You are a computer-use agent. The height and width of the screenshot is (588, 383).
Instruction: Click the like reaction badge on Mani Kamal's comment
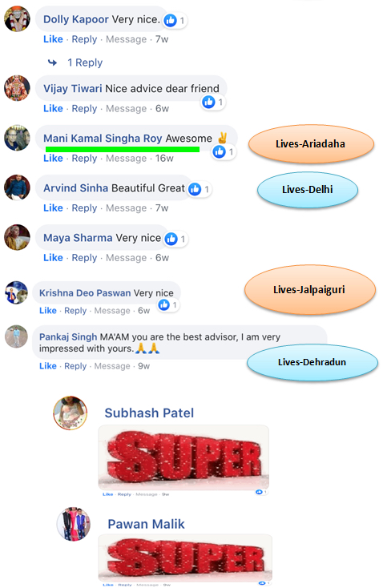pyautogui.click(x=219, y=151)
